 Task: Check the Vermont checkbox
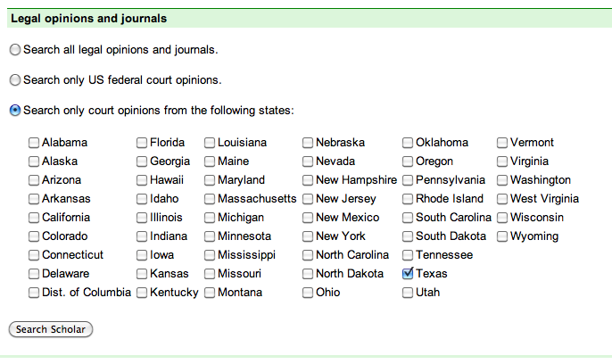502,143
